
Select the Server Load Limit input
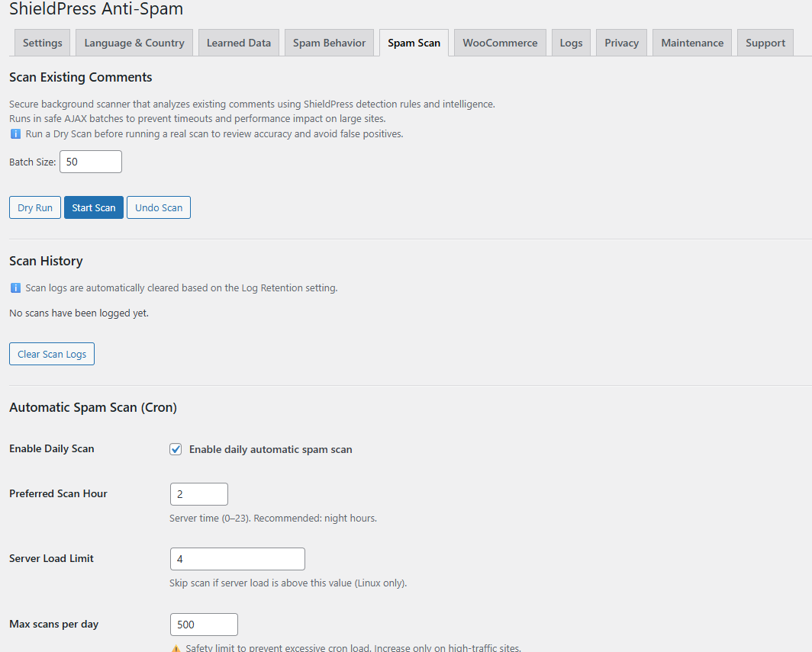pyautogui.click(x=237, y=559)
